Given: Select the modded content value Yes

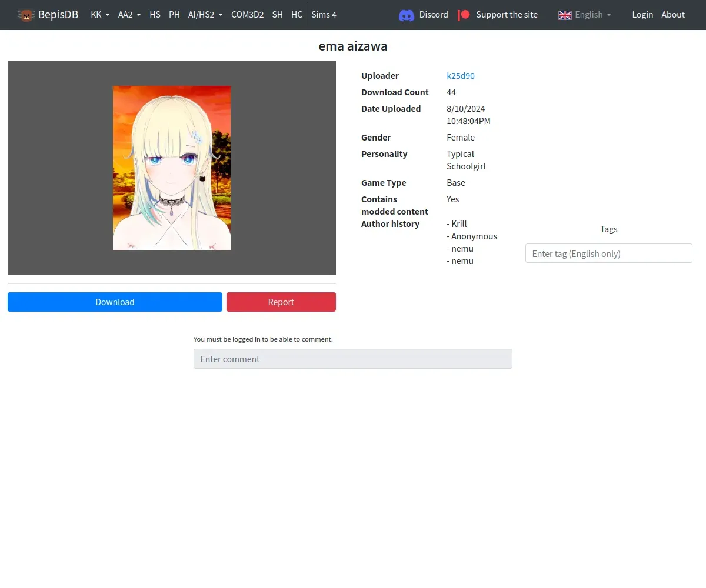Looking at the screenshot, I should click(x=452, y=199).
